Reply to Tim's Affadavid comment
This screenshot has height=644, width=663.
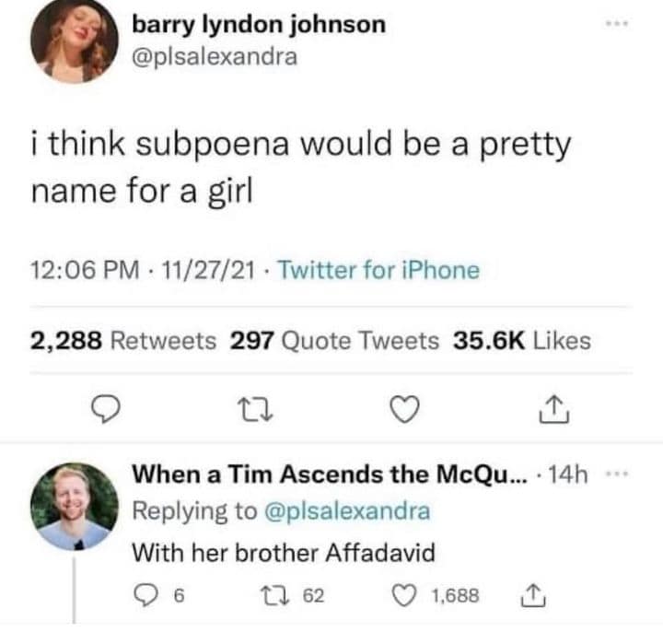pyautogui.click(x=145, y=595)
